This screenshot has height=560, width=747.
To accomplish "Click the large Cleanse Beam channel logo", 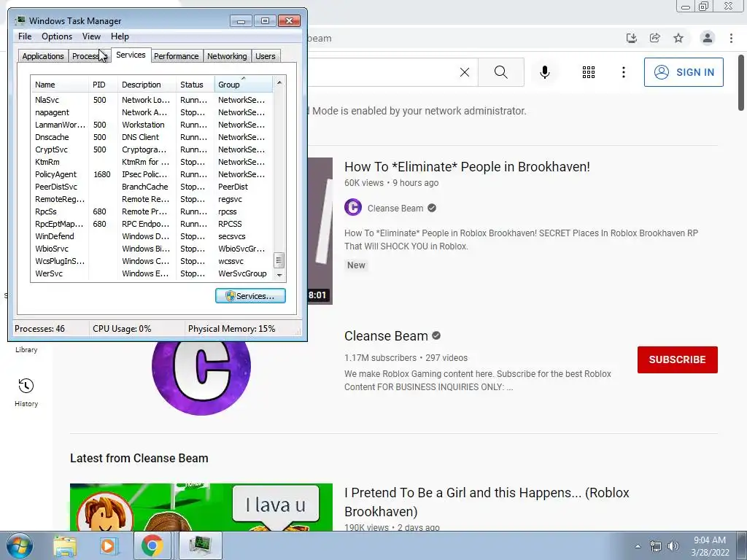I will (201, 367).
